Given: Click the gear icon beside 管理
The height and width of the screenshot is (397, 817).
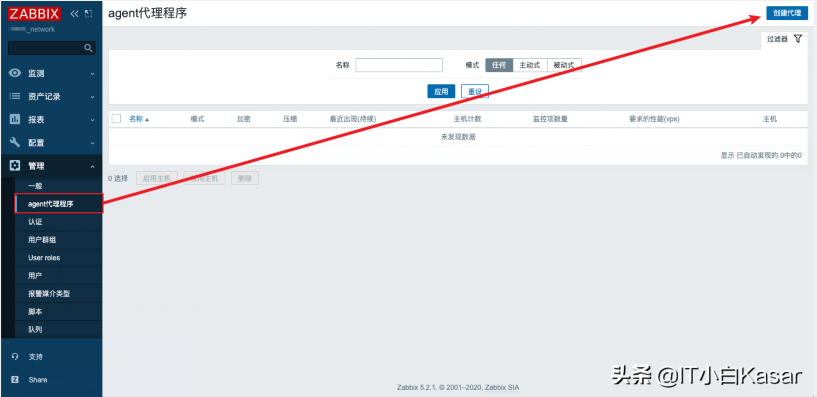Looking at the screenshot, I should click(x=15, y=166).
